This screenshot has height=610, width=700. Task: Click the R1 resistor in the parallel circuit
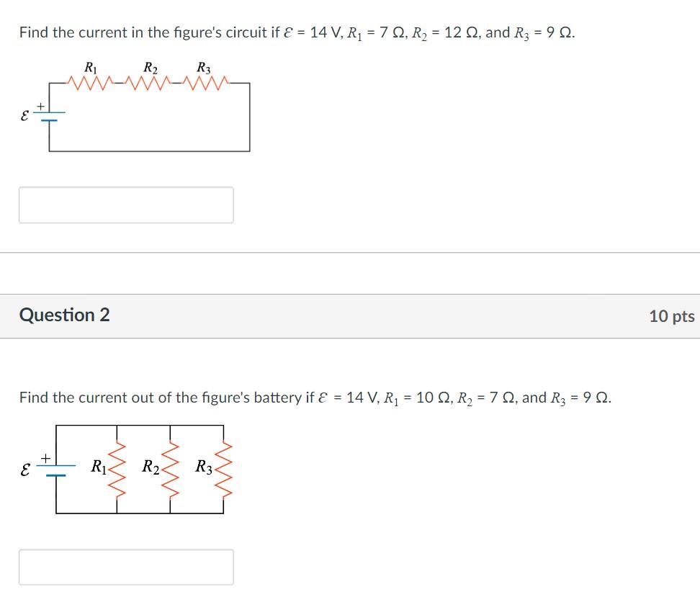(x=117, y=468)
